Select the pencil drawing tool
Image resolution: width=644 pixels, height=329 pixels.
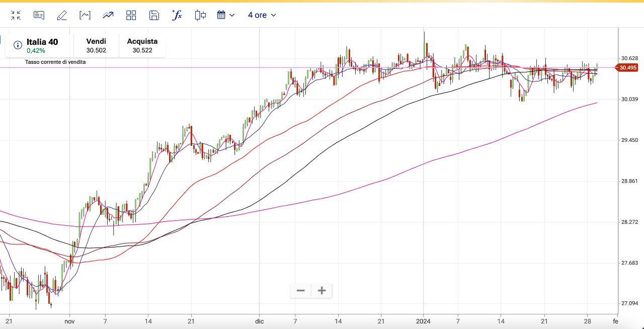tap(62, 15)
